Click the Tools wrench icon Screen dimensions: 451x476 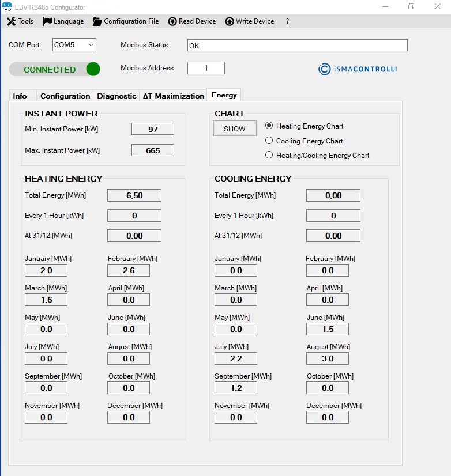11,21
